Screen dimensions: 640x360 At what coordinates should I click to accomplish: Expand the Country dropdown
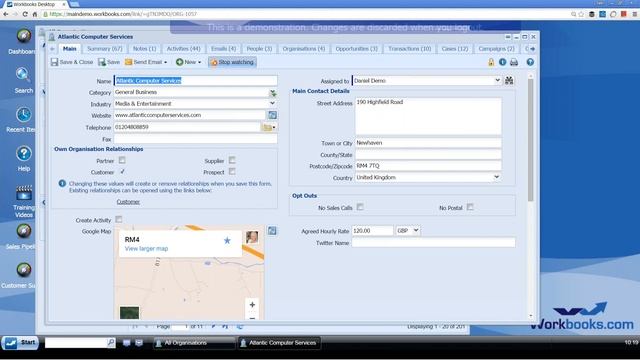click(x=496, y=177)
